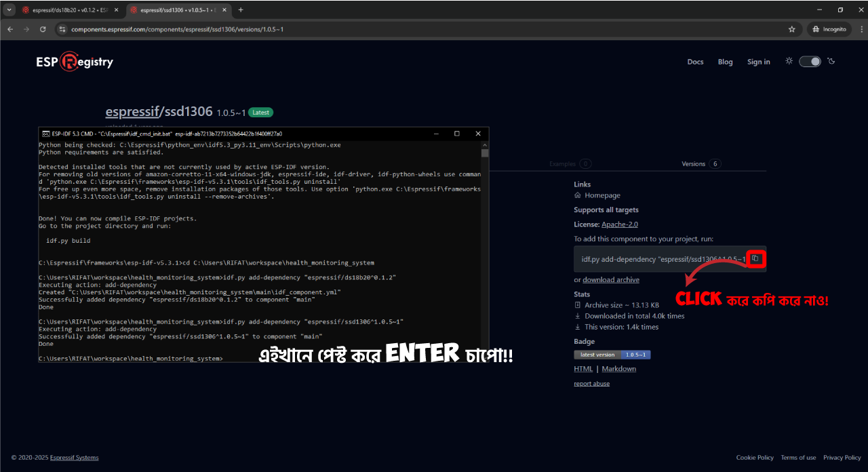This screenshot has height=472, width=868.
Task: Open the tab search dropdown chevron
Action: 9,9
